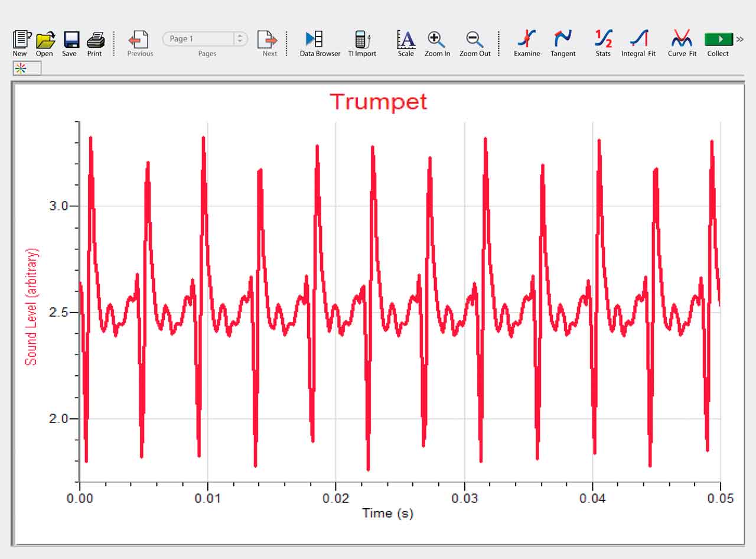Activate the Examine tool
The height and width of the screenshot is (559, 756).
[526, 39]
